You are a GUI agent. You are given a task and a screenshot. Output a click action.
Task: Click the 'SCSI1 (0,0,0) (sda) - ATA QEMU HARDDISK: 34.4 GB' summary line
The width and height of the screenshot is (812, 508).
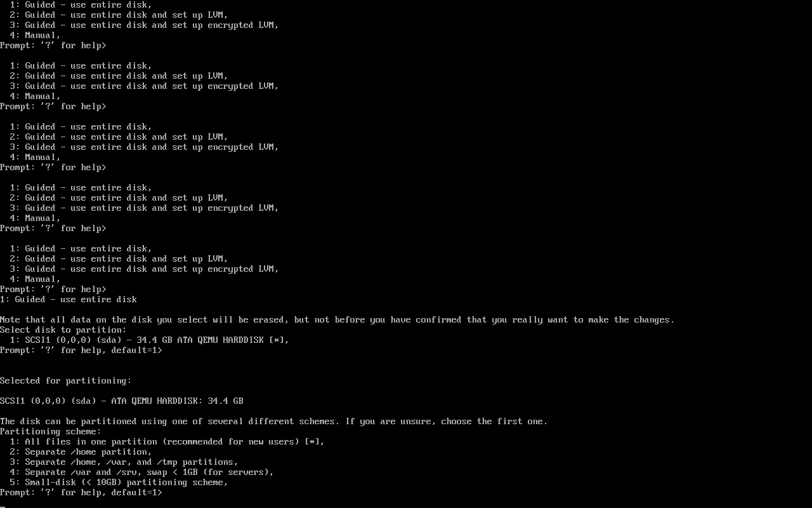tap(122, 401)
